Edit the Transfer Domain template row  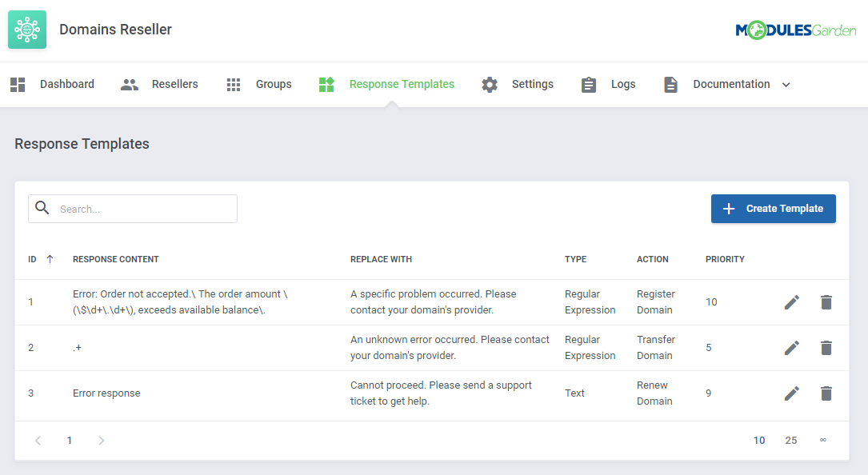(792, 348)
